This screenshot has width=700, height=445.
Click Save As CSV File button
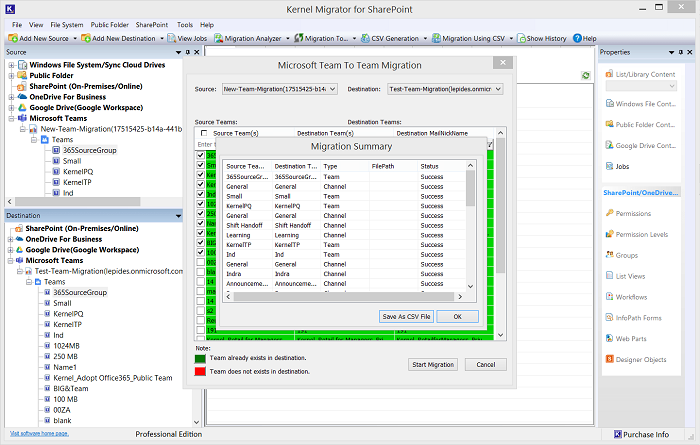point(406,316)
